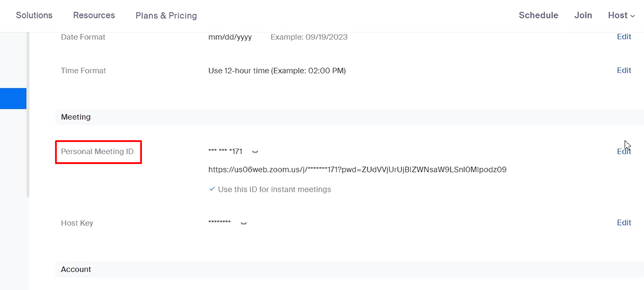The image size is (644, 290).
Task: Edit the Date Format setting
Action: (624, 37)
